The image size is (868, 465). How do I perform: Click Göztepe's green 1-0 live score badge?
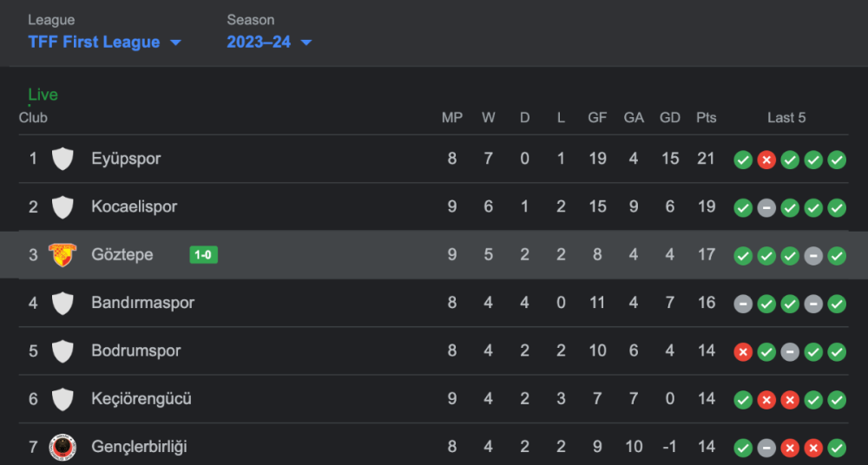[x=203, y=255]
